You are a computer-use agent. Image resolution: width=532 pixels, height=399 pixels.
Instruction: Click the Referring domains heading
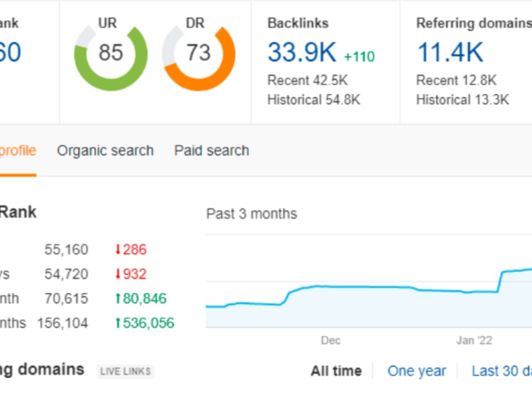point(474,23)
